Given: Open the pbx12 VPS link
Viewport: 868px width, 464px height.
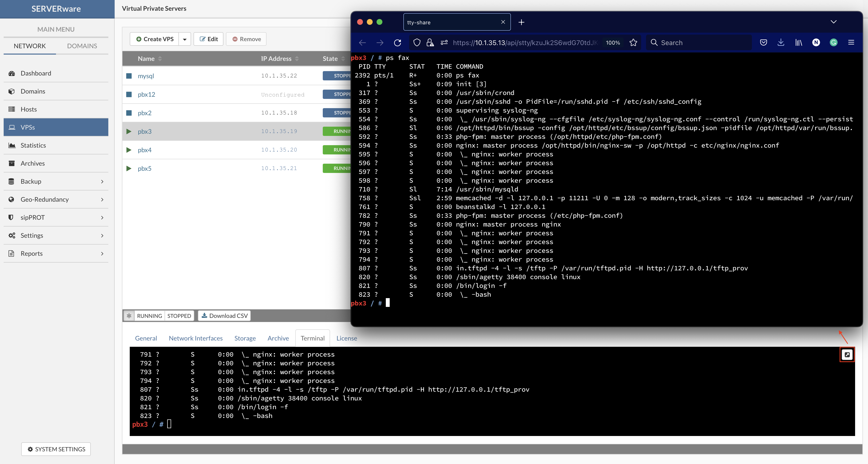Looking at the screenshot, I should click(x=146, y=95).
